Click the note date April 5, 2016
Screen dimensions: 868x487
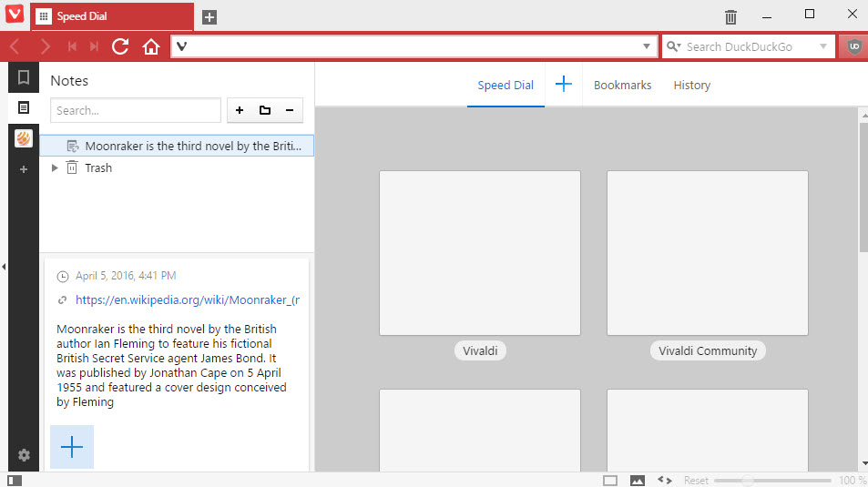126,276
